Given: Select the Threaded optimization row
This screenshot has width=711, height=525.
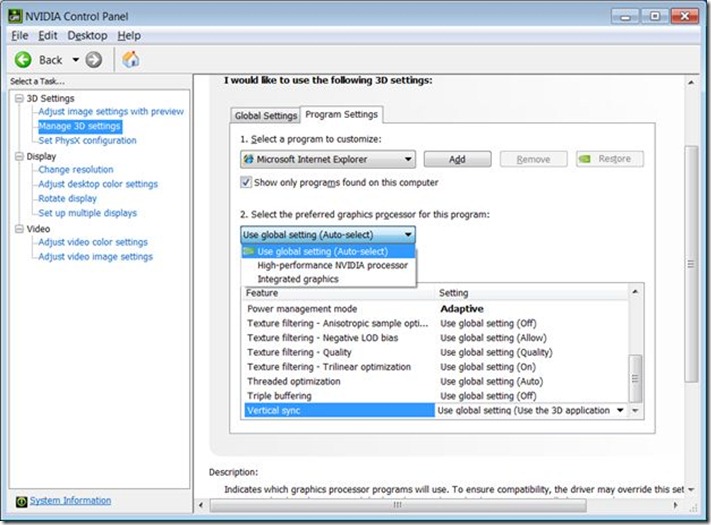Looking at the screenshot, I should click(435, 381).
